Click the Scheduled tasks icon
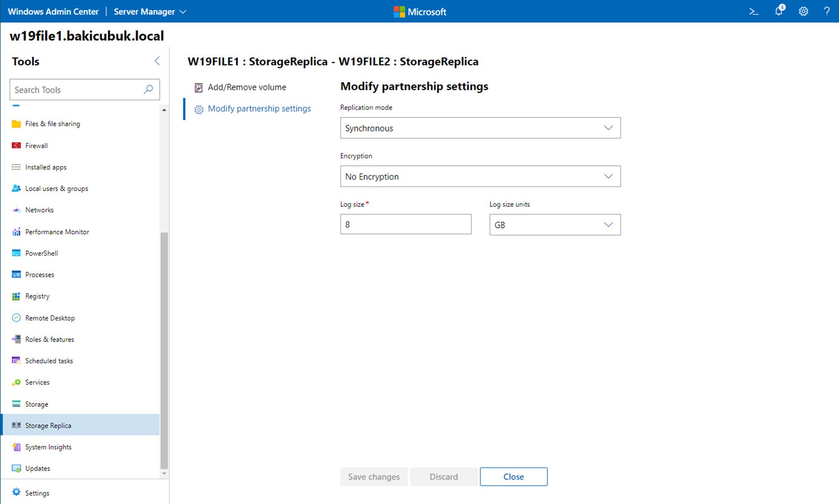839x504 pixels. tap(16, 360)
